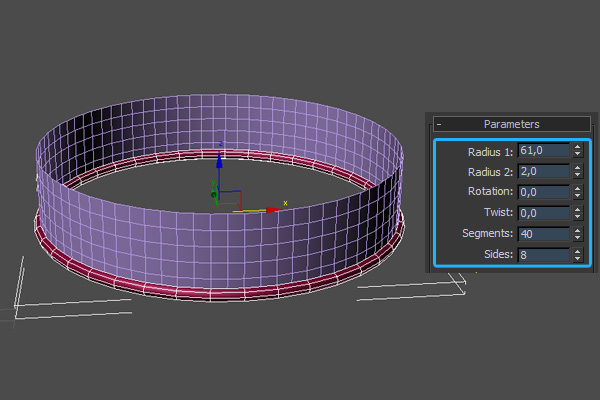This screenshot has height=400, width=600.
Task: Click the Sides value field
Action: (x=542, y=255)
